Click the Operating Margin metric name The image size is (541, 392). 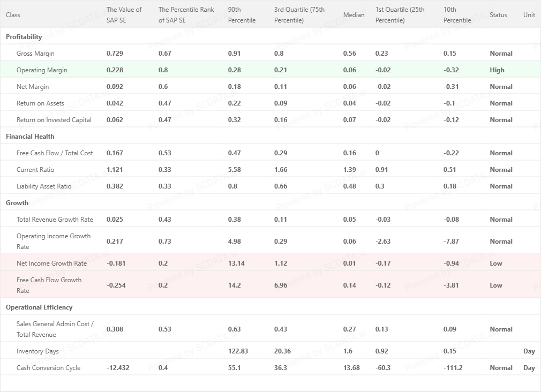(42, 70)
